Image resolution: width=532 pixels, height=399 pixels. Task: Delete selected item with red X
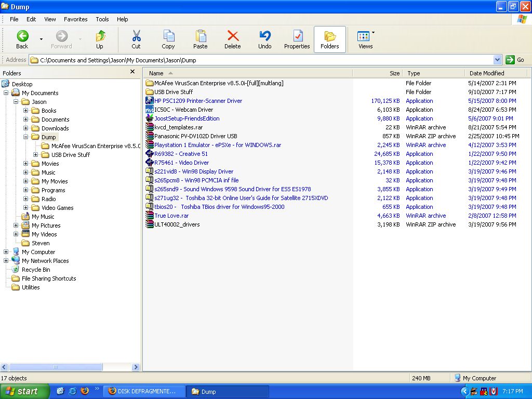coord(232,39)
